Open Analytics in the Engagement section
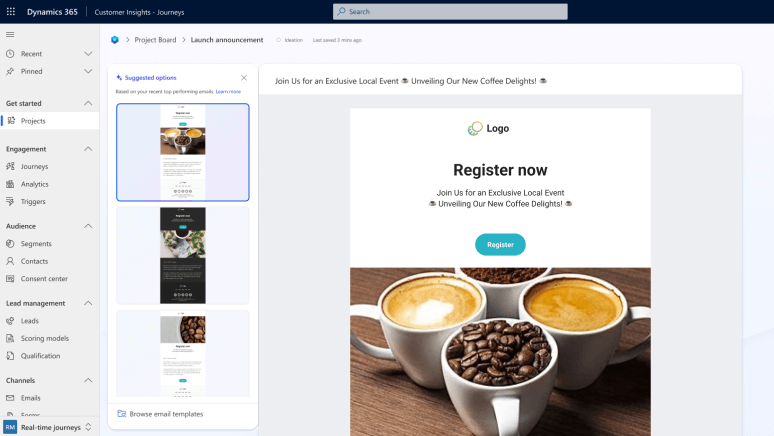 [35, 184]
